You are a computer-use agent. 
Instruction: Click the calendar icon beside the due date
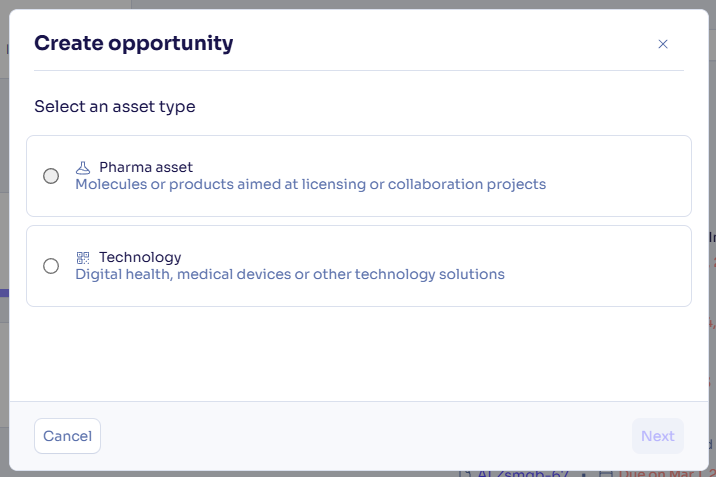tap(605, 473)
